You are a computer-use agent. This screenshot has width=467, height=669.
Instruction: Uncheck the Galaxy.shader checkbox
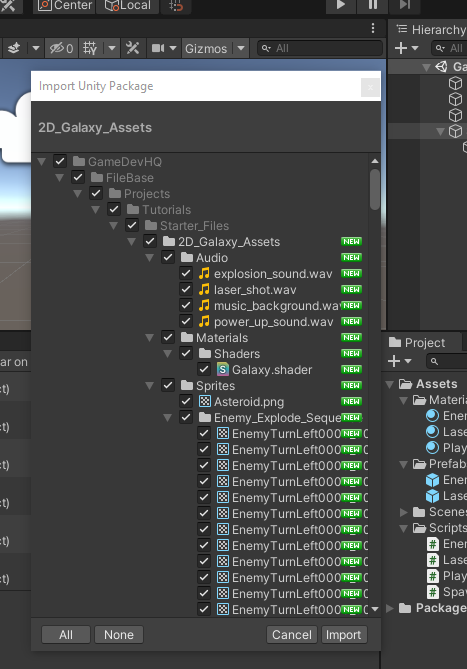[x=204, y=369]
